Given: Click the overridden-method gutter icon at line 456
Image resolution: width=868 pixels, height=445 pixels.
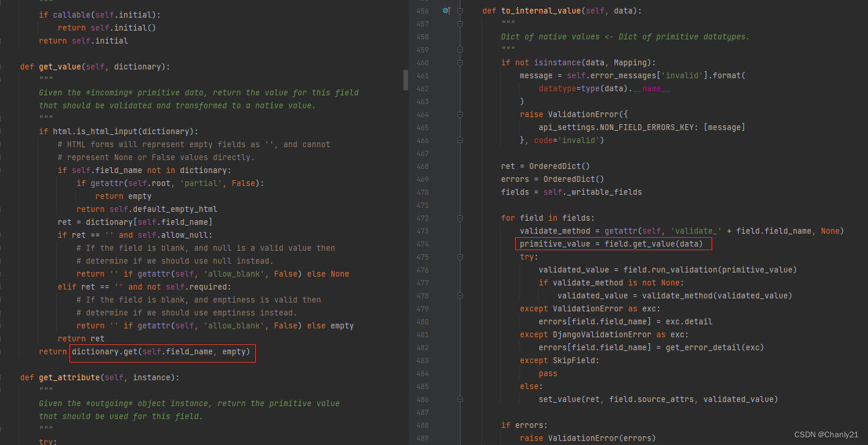Looking at the screenshot, I should (x=446, y=11).
